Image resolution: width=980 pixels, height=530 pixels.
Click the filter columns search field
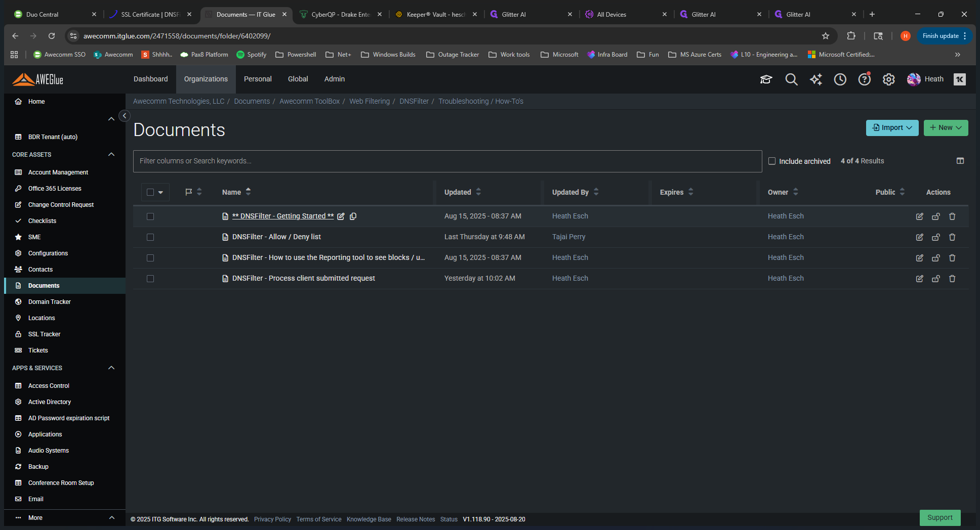[x=447, y=161]
